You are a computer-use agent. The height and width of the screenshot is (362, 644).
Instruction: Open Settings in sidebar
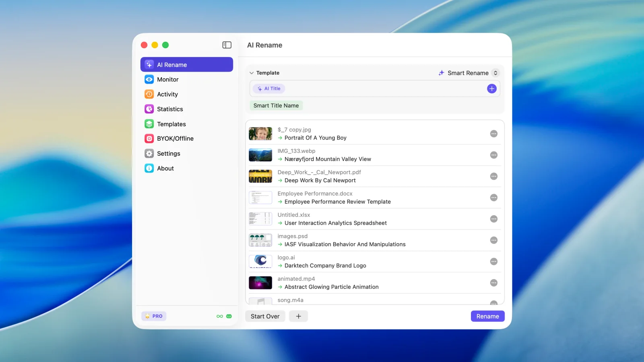coord(187,154)
